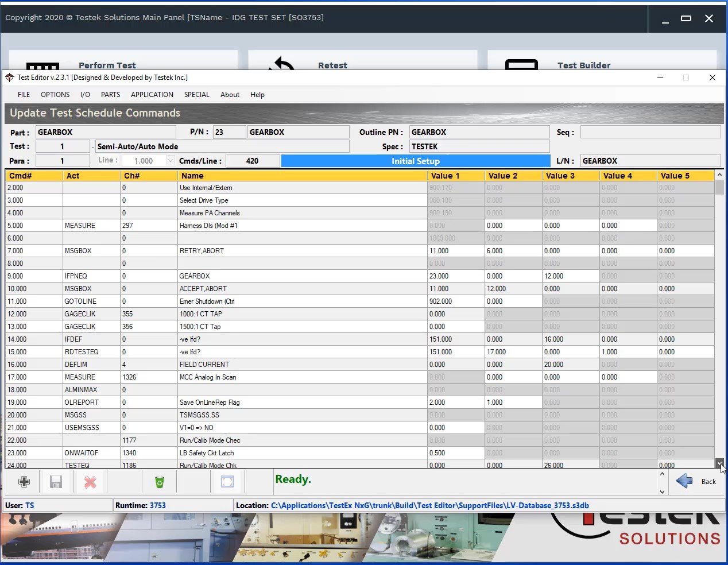The width and height of the screenshot is (728, 565).
Task: Open the SPECIAL menu
Action: tap(196, 95)
